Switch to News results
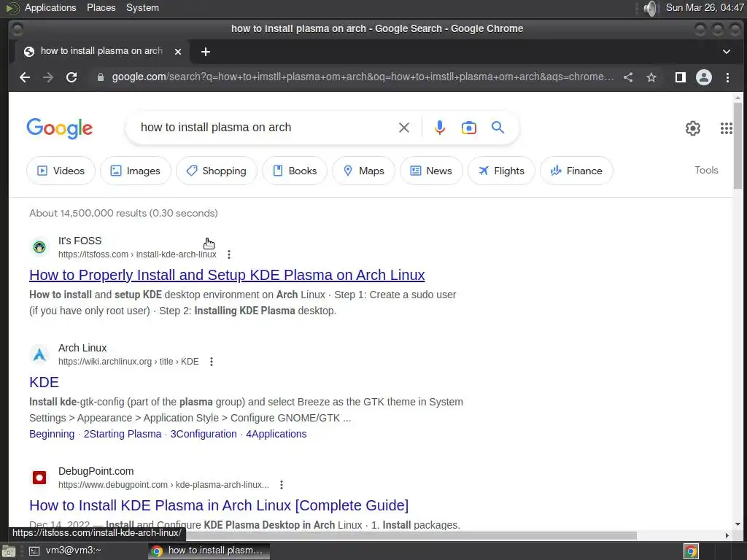This screenshot has width=747, height=560. coord(431,171)
